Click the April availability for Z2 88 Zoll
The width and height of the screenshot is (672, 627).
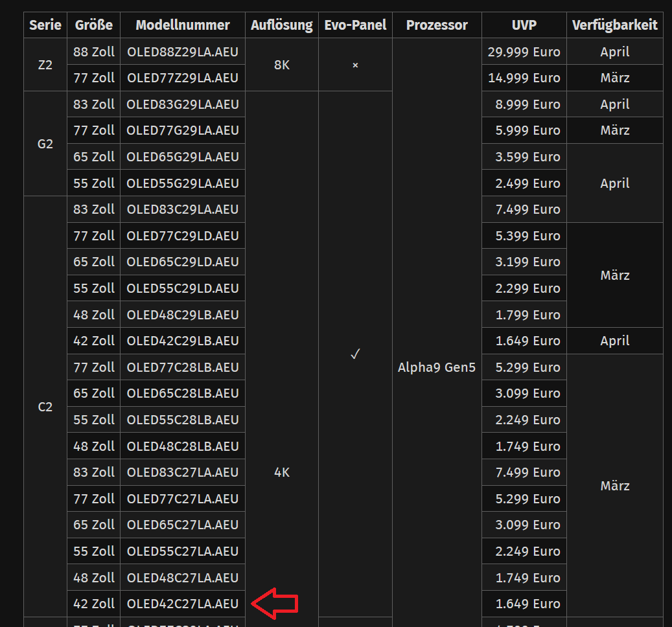coord(614,52)
